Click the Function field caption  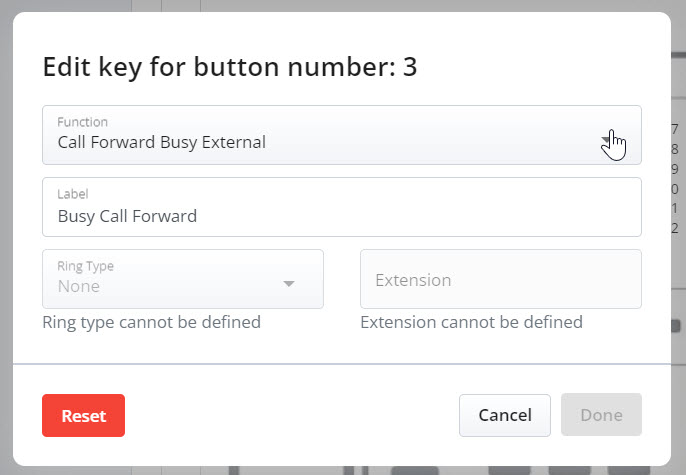[82, 122]
